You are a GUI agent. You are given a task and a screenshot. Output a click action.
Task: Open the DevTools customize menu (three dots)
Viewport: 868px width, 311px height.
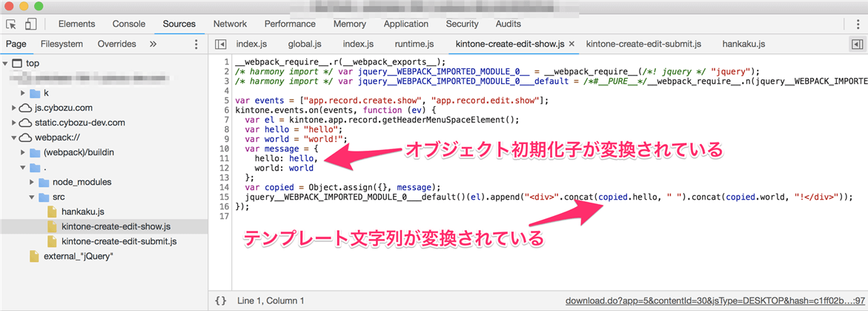[857, 24]
